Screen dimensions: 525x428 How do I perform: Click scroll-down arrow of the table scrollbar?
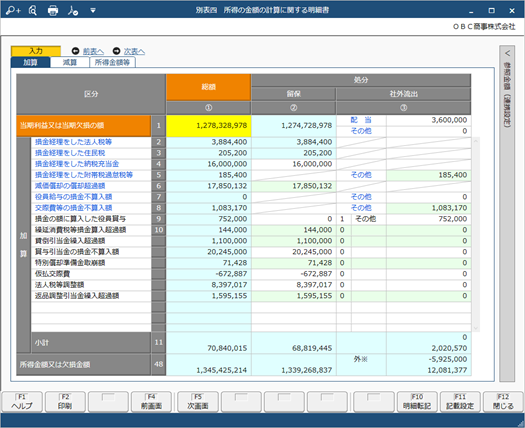pyautogui.click(x=475, y=328)
